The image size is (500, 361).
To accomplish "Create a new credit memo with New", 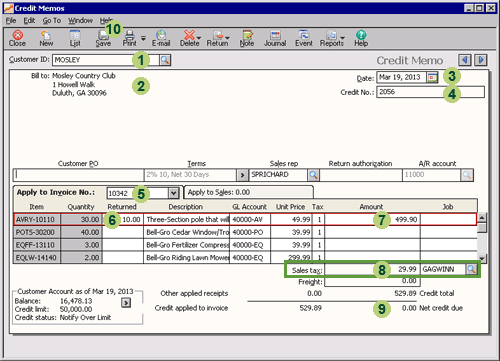I will (46, 38).
